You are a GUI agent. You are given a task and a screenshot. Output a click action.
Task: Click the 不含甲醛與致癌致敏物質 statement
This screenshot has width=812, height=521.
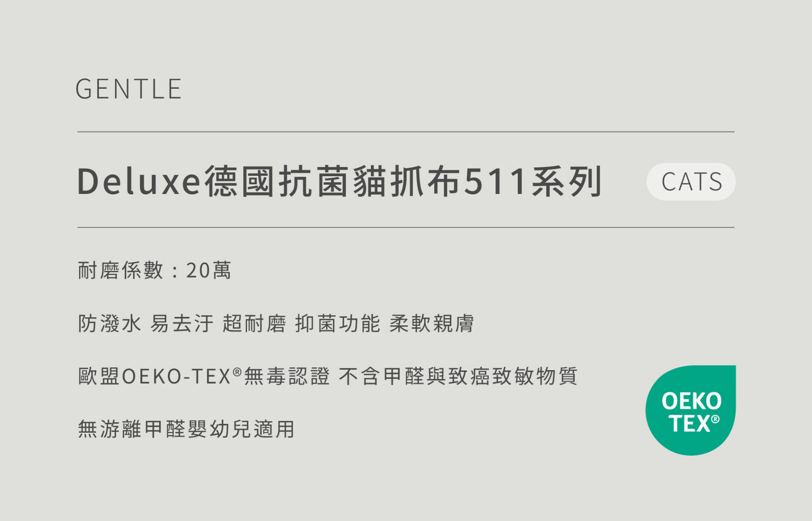pyautogui.click(x=458, y=376)
